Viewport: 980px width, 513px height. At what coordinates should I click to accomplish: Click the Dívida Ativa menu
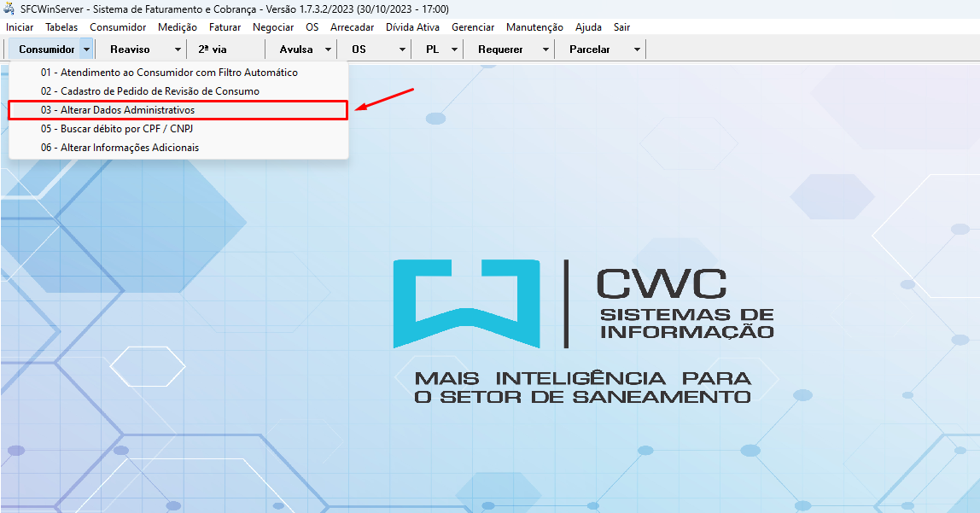[412, 27]
